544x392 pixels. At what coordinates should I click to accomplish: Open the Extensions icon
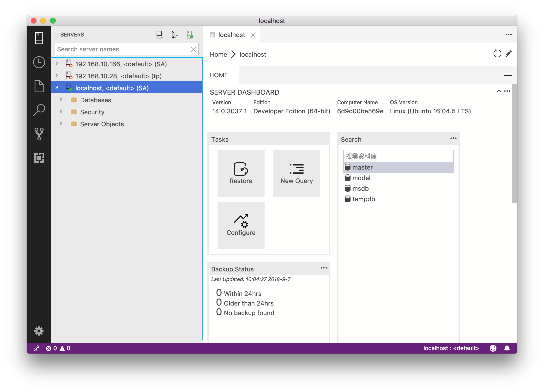click(39, 158)
